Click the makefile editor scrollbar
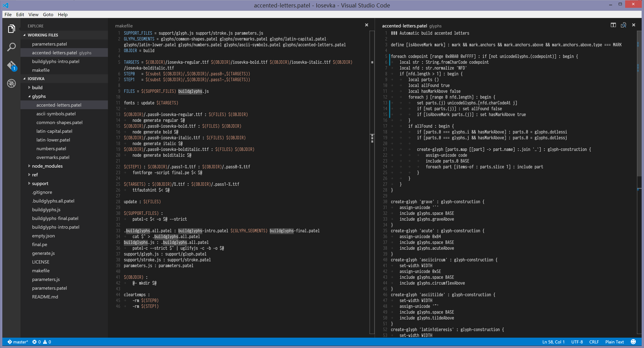The height and width of the screenshot is (348, 644). coord(372,182)
